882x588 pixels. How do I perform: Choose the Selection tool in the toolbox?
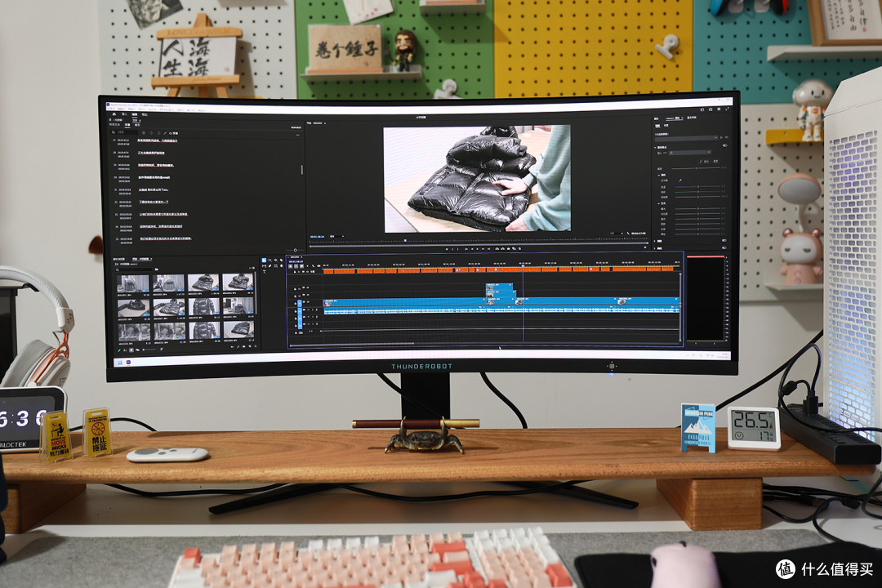tap(264, 260)
